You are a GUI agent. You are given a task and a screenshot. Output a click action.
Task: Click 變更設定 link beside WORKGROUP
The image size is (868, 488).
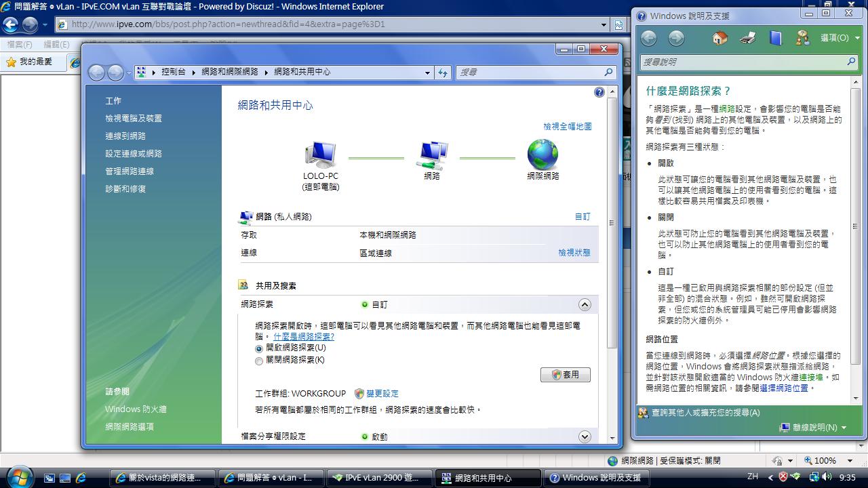[382, 394]
